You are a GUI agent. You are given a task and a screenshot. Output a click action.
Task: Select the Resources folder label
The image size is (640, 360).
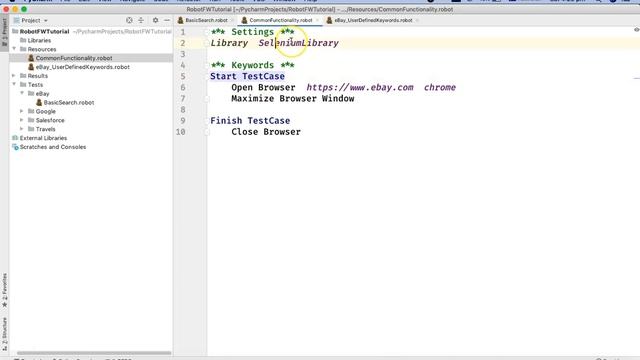pos(42,49)
